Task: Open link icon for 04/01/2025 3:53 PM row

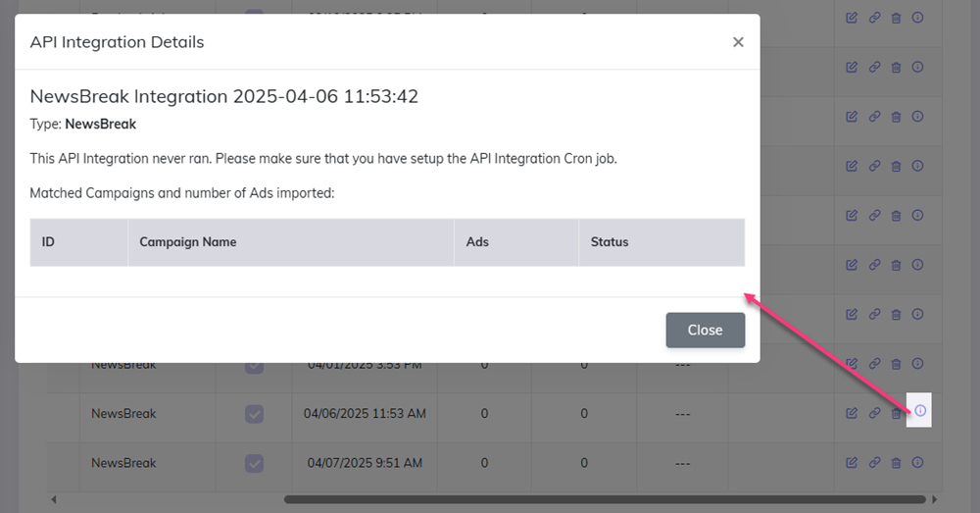Action: point(874,364)
